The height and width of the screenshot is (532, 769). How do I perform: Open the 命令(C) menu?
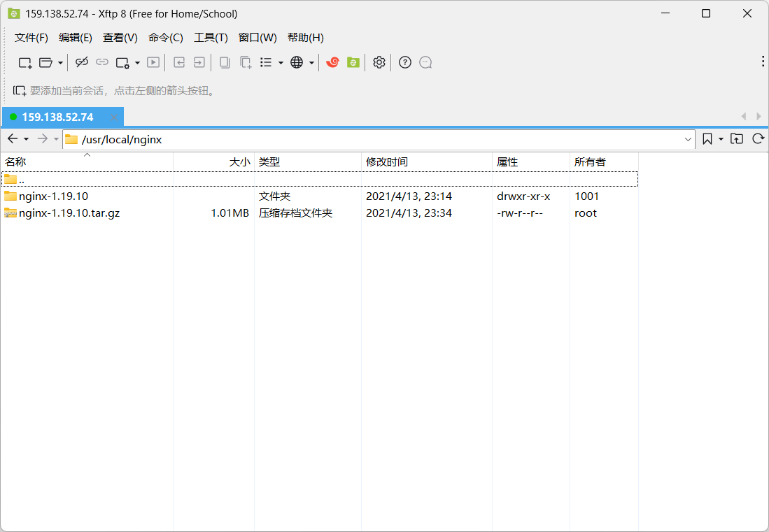pos(166,38)
